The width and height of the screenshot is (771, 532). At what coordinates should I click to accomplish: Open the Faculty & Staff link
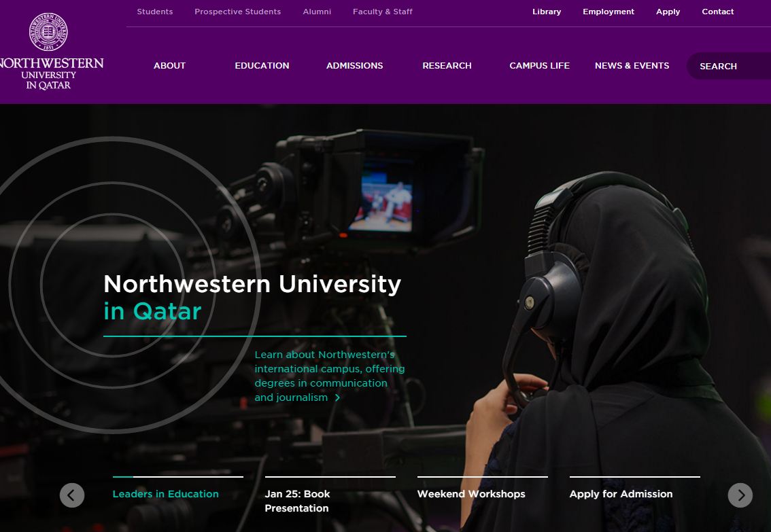point(383,12)
